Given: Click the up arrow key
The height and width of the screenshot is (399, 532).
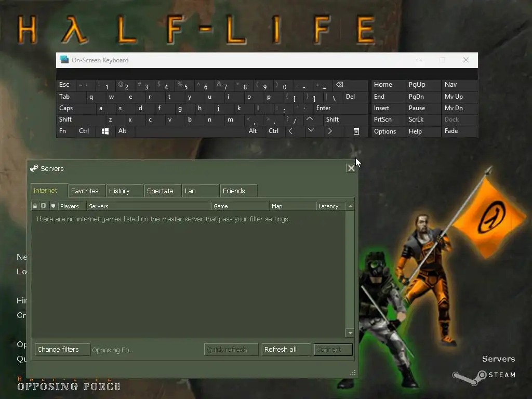Looking at the screenshot, I should point(310,119).
